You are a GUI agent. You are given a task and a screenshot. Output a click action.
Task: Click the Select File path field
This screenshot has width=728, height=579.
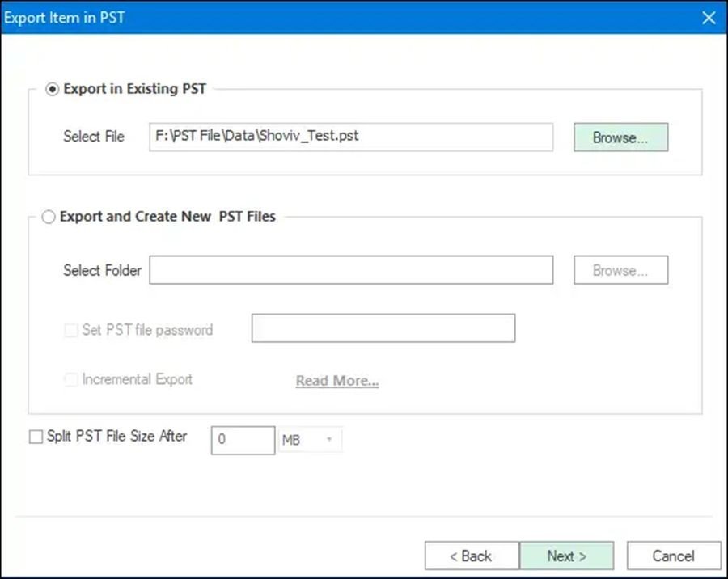coord(351,137)
